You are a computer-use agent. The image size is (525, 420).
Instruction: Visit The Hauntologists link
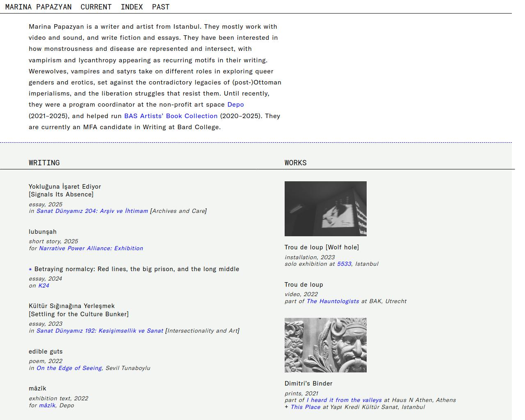click(x=333, y=301)
